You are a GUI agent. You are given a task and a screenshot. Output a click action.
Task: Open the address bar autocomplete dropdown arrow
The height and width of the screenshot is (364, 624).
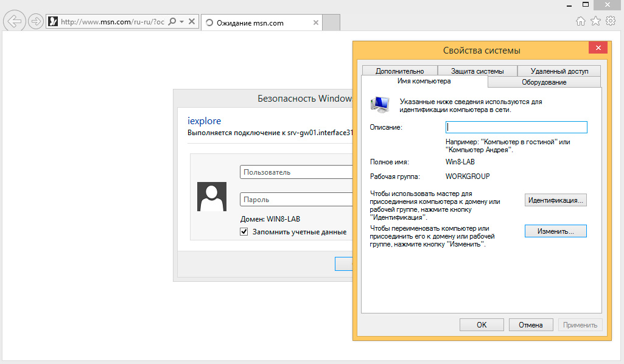181,21
